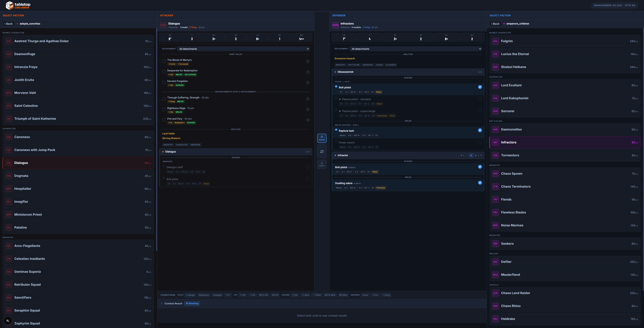Collapse the Obsessionist model section
This screenshot has width=644, height=328.
click(408, 72)
